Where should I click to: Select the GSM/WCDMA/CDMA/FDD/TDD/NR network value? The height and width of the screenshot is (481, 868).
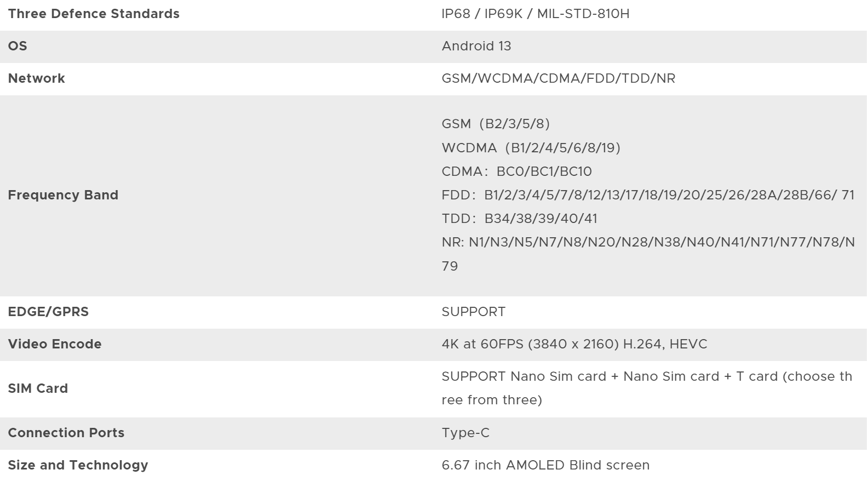point(558,78)
